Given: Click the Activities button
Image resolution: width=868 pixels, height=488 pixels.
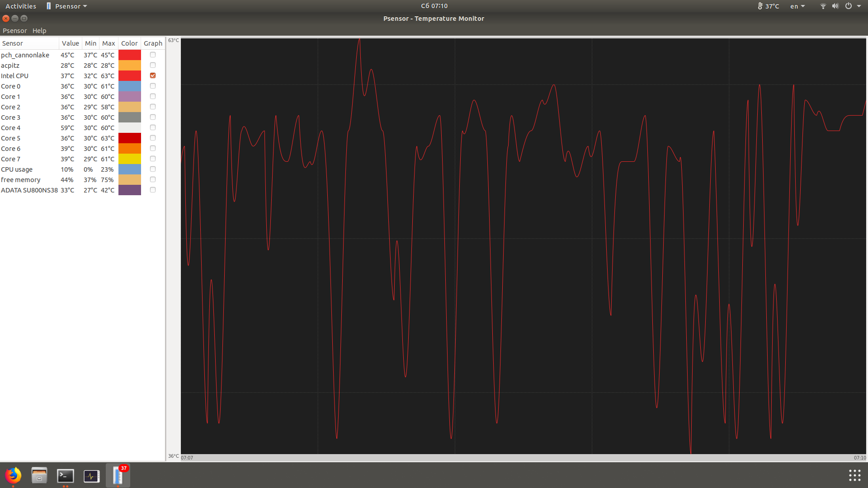Looking at the screenshot, I should (21, 6).
